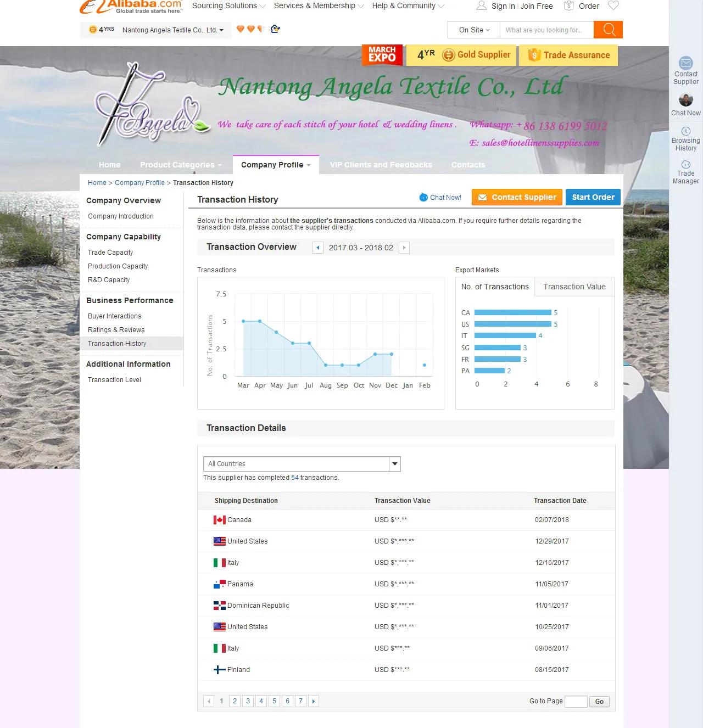
Task: Click previous page arrow in pagination
Action: [209, 701]
